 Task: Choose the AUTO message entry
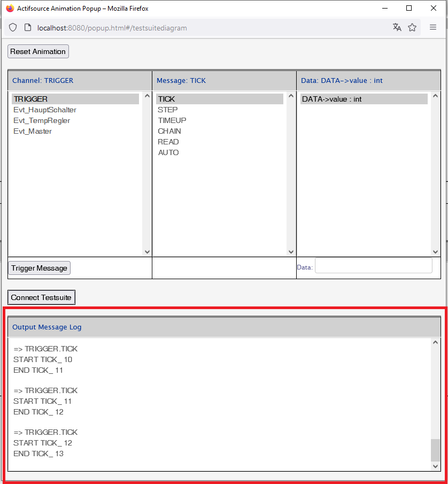point(168,152)
